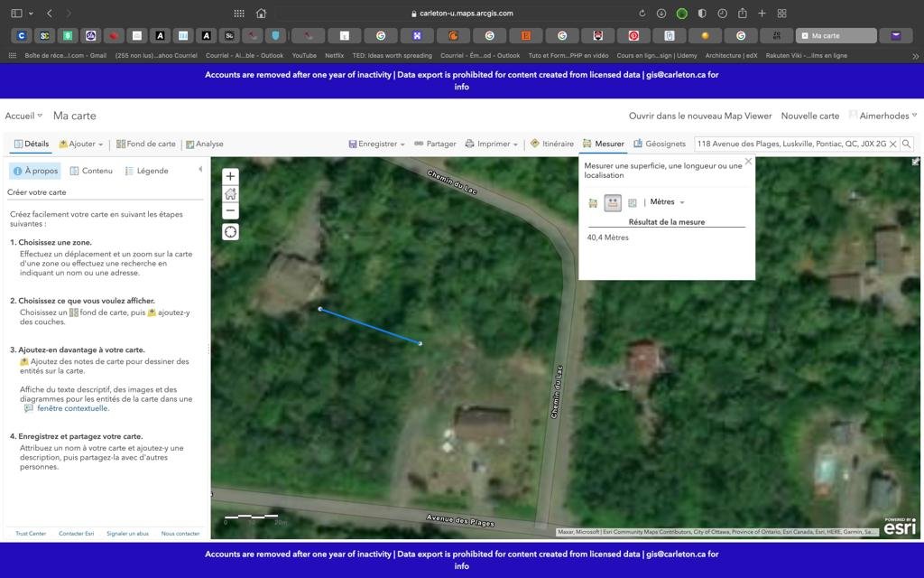Click Ouvrir dans le nouveau Map Viewer
This screenshot has width=924, height=578.
click(x=699, y=116)
